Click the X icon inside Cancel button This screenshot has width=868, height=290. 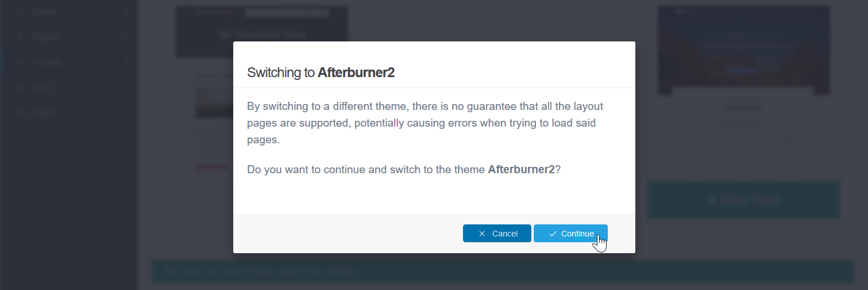(x=482, y=234)
